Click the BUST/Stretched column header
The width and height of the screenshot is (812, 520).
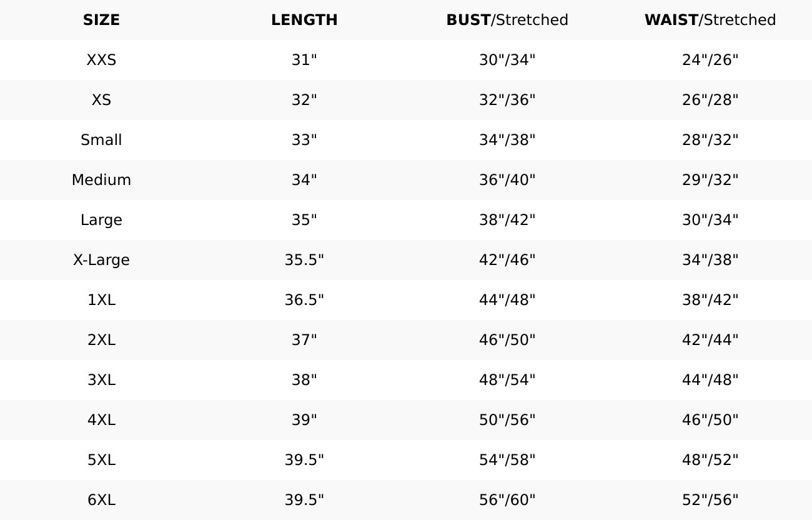(x=507, y=20)
